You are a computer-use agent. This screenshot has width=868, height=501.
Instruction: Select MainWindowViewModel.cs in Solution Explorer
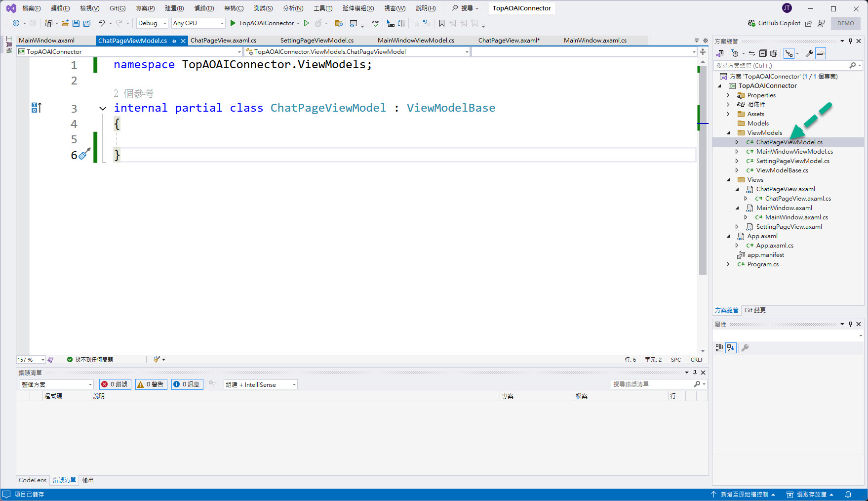[x=794, y=152]
